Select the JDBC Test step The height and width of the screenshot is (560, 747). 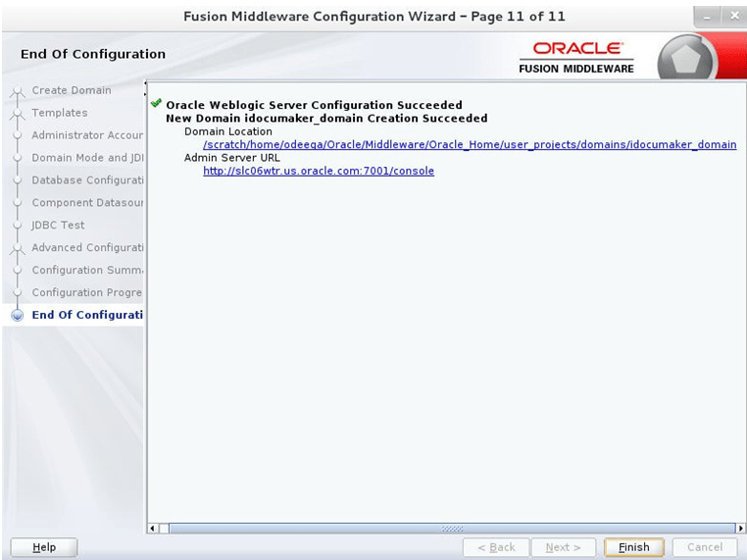pyautogui.click(x=58, y=225)
